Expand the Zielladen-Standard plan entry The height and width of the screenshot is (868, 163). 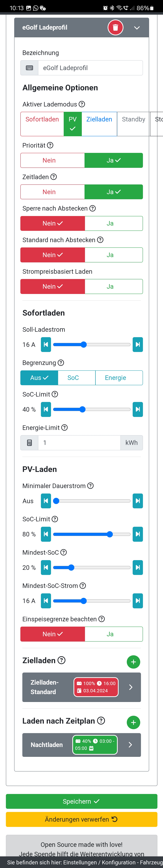(131, 687)
